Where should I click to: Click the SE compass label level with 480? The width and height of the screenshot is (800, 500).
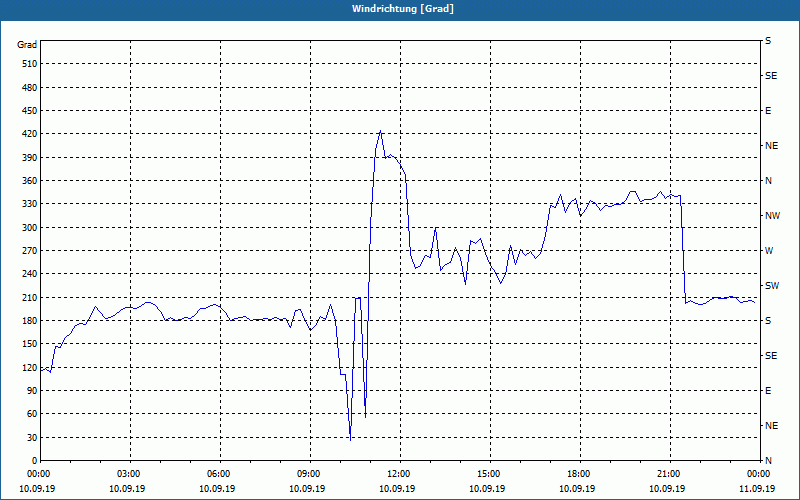(771, 76)
